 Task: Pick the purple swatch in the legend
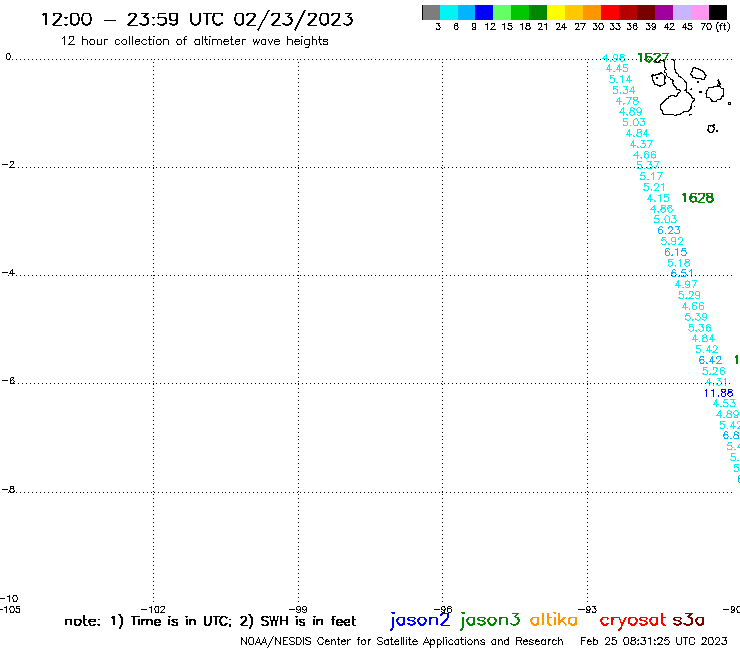tap(664, 12)
